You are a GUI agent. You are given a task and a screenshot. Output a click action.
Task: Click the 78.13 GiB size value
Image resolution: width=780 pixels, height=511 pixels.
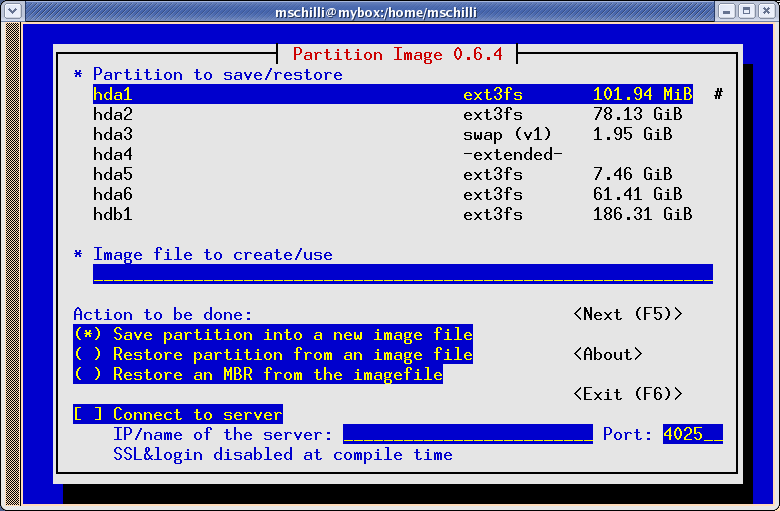638,114
